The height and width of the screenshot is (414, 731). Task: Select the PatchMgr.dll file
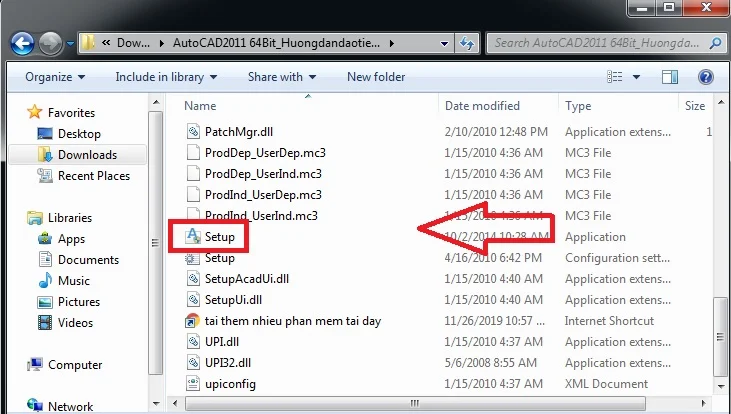pos(239,132)
